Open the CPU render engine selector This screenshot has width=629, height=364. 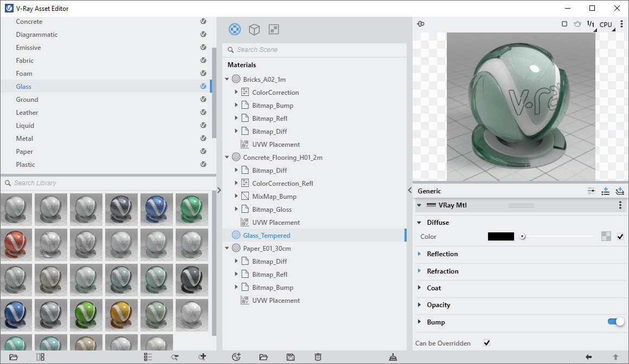[x=607, y=24]
